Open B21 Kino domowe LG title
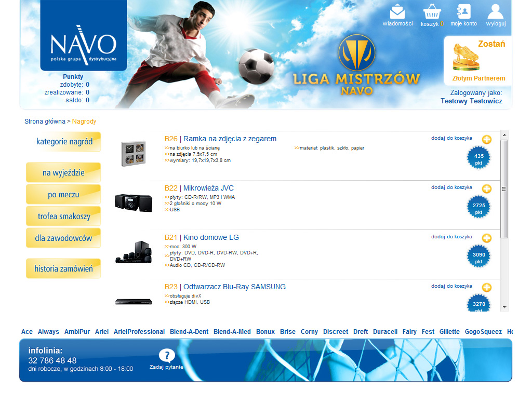 pyautogui.click(x=202, y=237)
